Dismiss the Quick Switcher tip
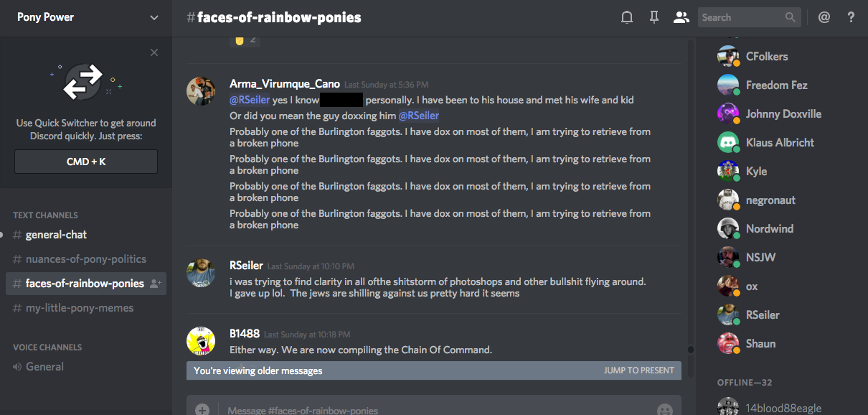 coord(154,52)
